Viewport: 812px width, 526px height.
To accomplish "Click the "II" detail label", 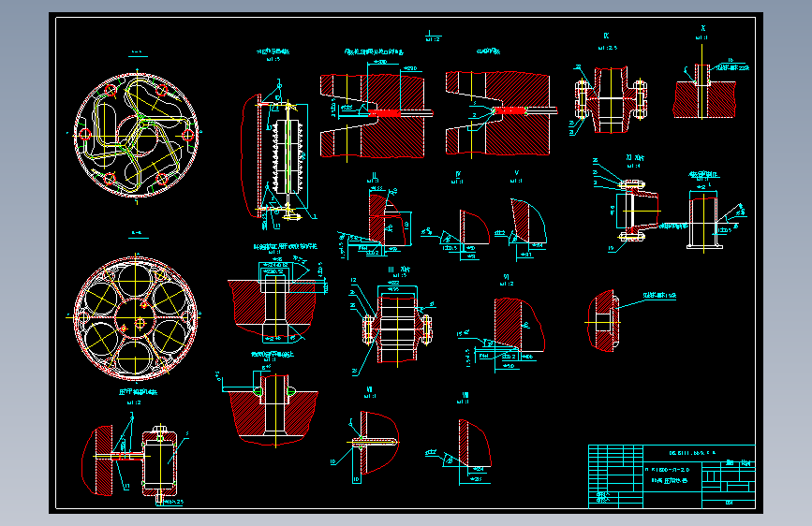I will point(374,176).
